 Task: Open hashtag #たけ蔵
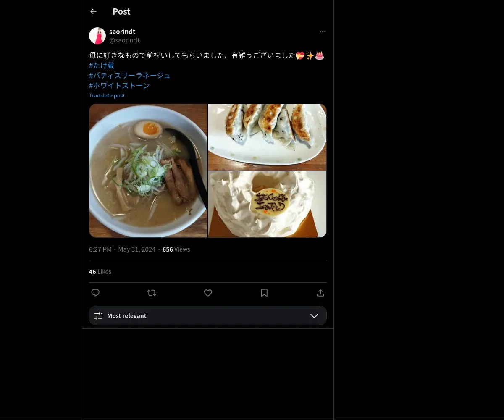(102, 66)
